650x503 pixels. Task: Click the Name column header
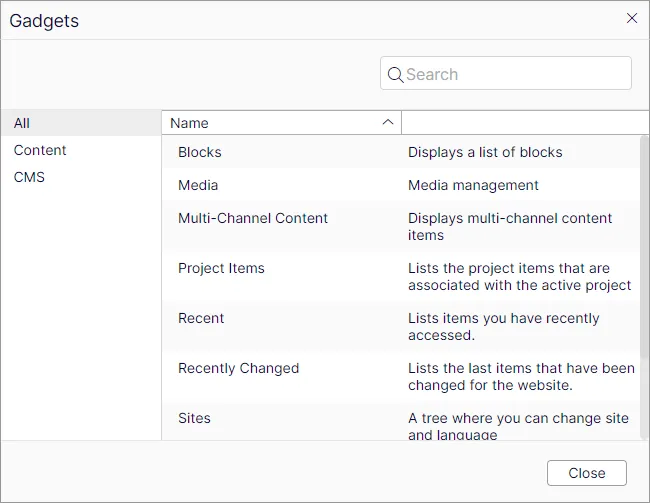pyautogui.click(x=281, y=123)
